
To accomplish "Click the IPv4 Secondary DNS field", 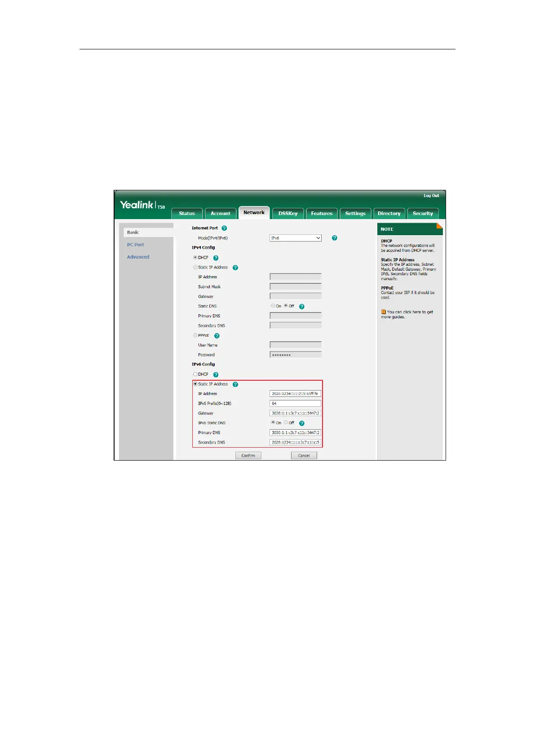I will (296, 325).
